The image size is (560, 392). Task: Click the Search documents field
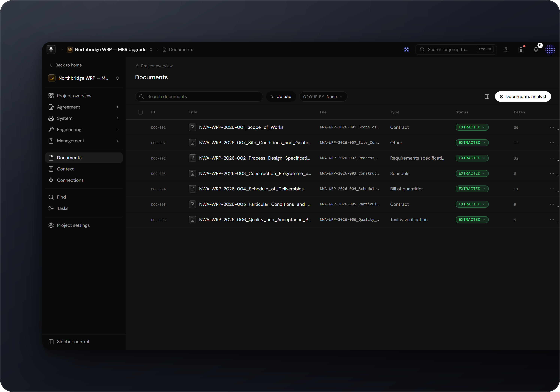199,97
